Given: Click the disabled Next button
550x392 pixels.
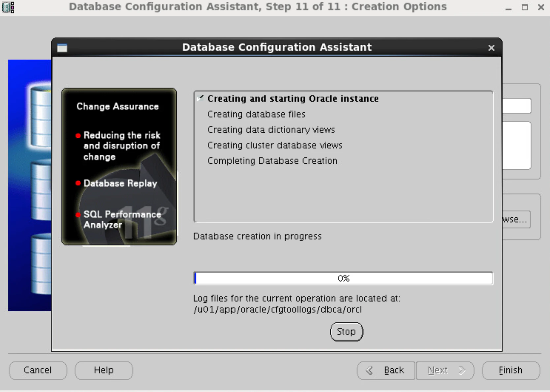Looking at the screenshot, I should (x=445, y=371).
